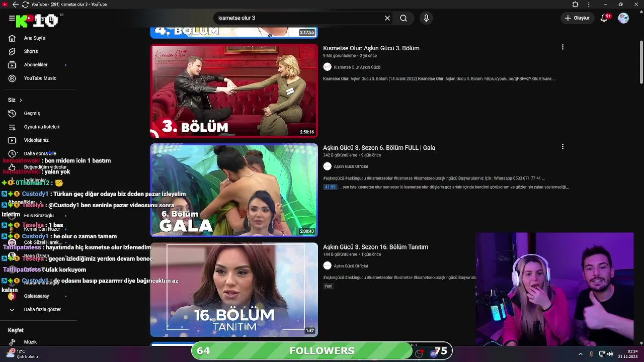Viewport: 644px width, 362px height.
Task: Run the search with the magnifier button
Action: click(x=404, y=18)
